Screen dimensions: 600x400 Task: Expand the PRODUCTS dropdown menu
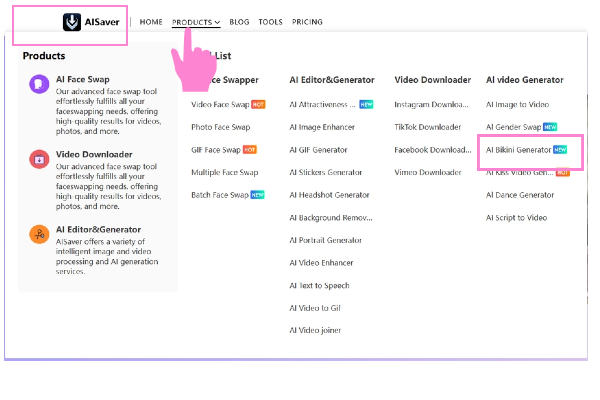[196, 22]
